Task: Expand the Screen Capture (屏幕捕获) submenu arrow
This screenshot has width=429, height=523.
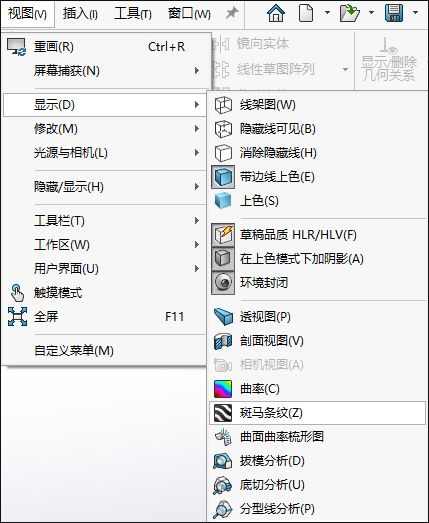Action: [197, 71]
